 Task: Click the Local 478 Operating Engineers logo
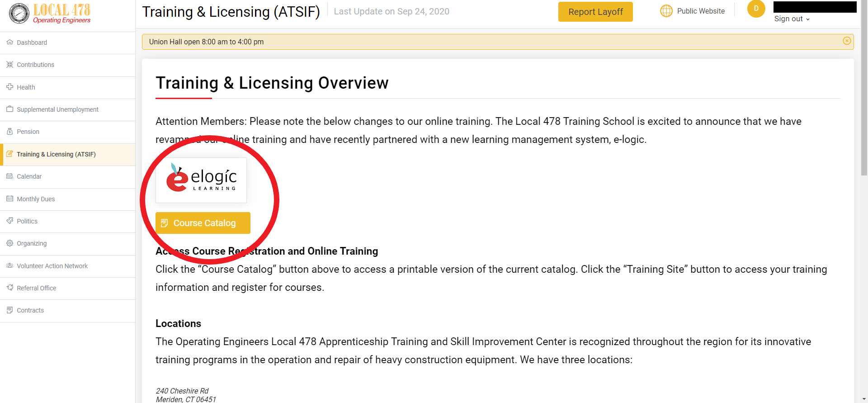pos(50,13)
